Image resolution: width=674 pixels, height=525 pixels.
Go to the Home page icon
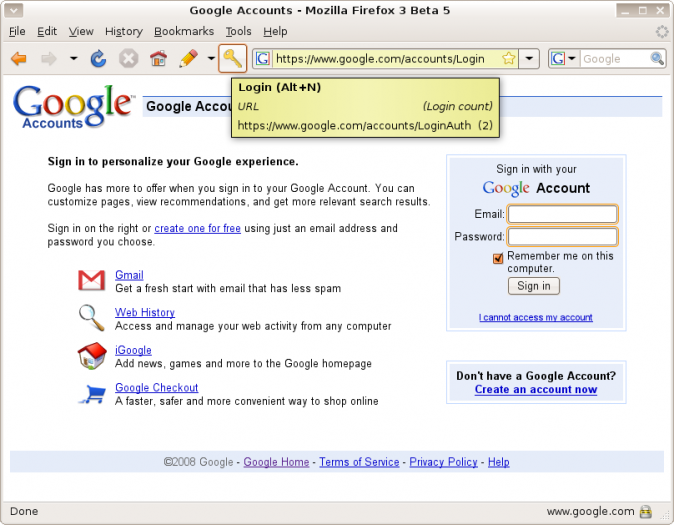point(158,58)
